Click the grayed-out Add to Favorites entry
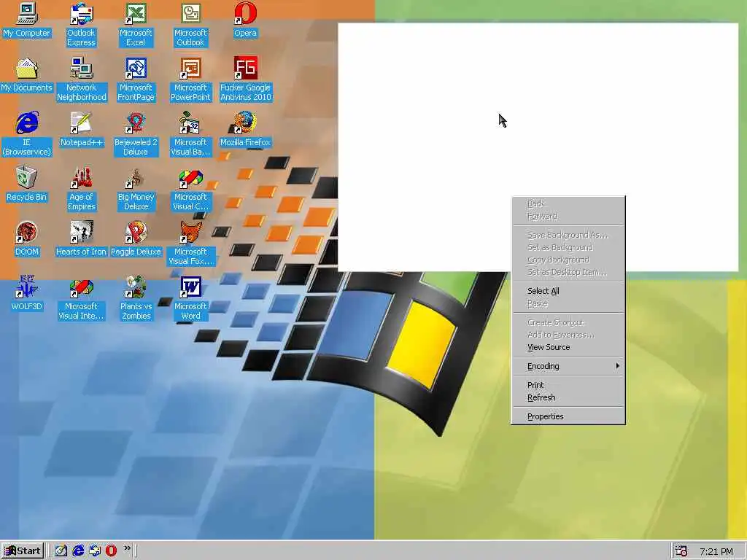Screen dimensions: 747x560 [568, 335]
